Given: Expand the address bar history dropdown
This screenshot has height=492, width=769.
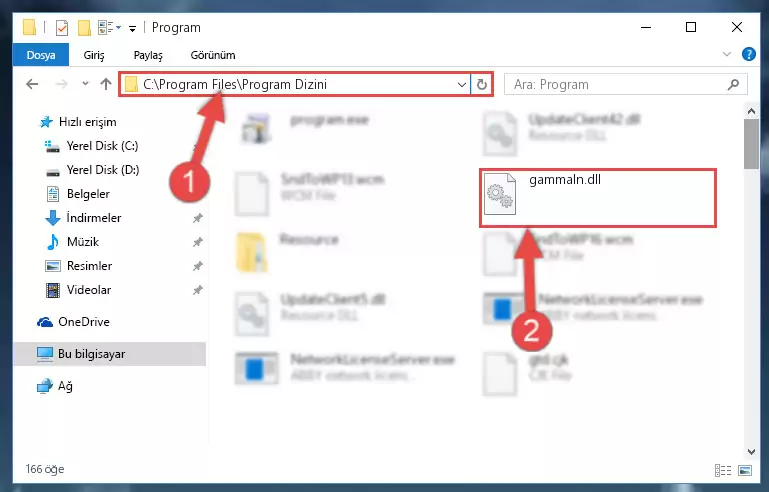Looking at the screenshot, I should click(461, 84).
